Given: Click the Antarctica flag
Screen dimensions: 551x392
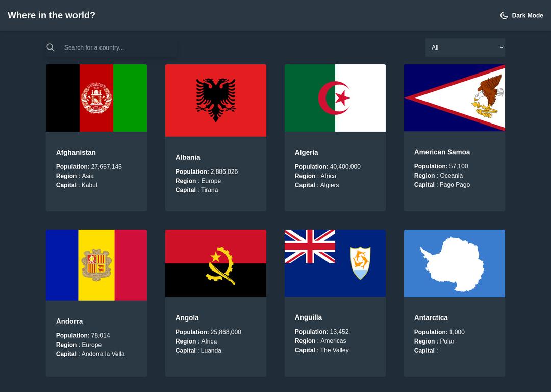Looking at the screenshot, I should [x=455, y=263].
